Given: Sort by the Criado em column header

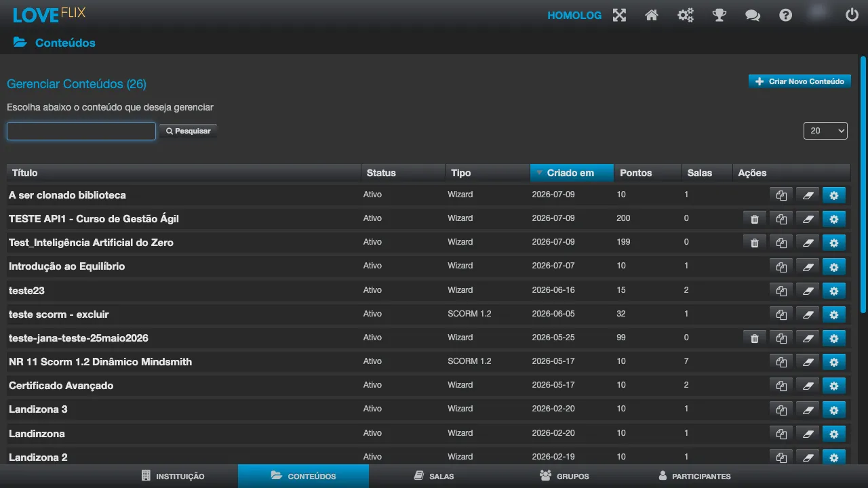Looking at the screenshot, I should [x=572, y=173].
